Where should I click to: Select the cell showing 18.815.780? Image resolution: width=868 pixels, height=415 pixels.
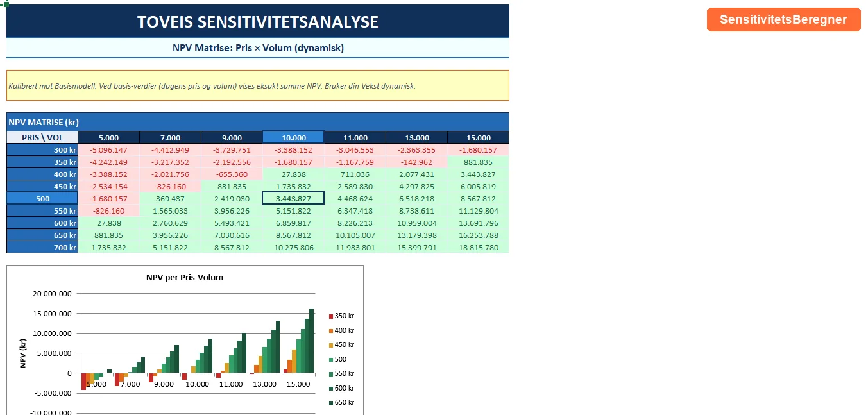(x=479, y=248)
